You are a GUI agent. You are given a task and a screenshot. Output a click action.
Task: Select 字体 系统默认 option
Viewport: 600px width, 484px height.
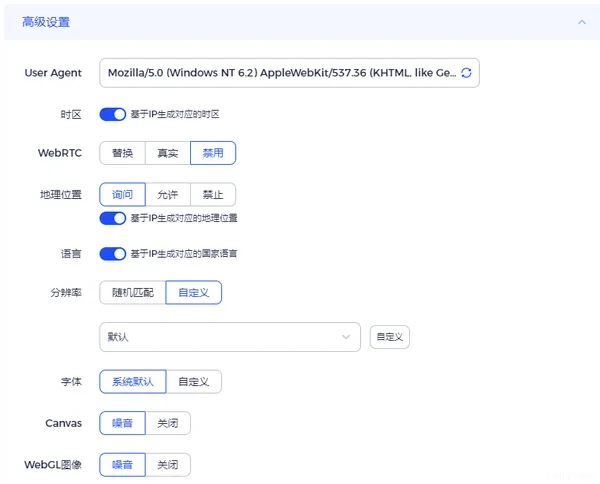point(132,381)
